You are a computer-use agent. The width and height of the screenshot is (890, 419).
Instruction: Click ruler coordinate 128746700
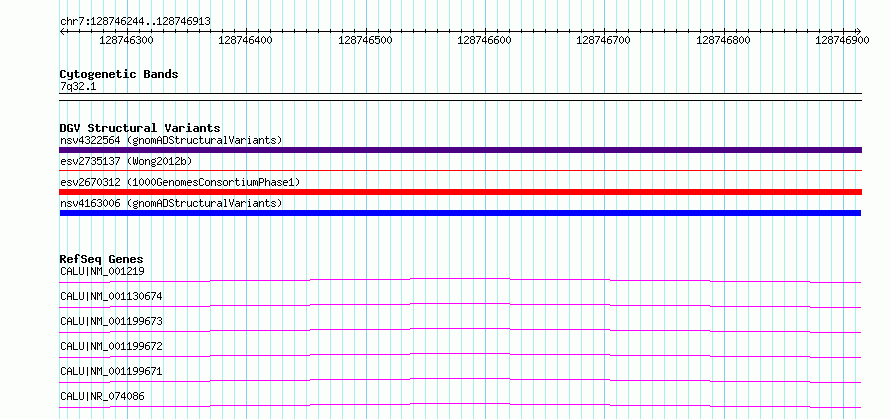603,40
